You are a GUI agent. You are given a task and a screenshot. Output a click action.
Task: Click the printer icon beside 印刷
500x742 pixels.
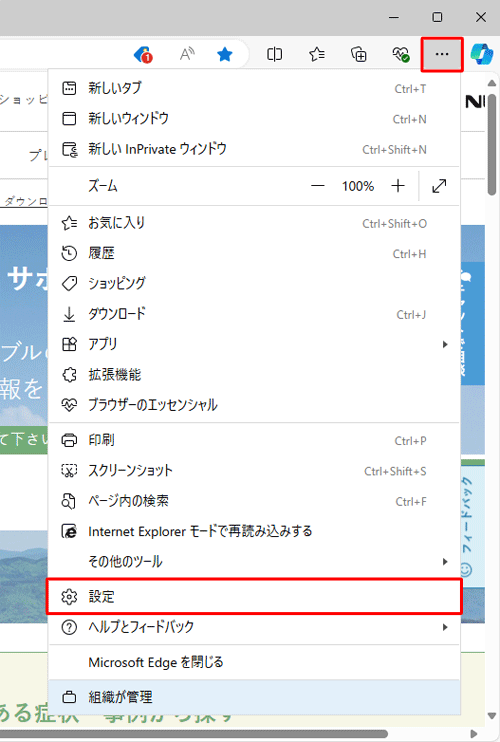coord(70,440)
